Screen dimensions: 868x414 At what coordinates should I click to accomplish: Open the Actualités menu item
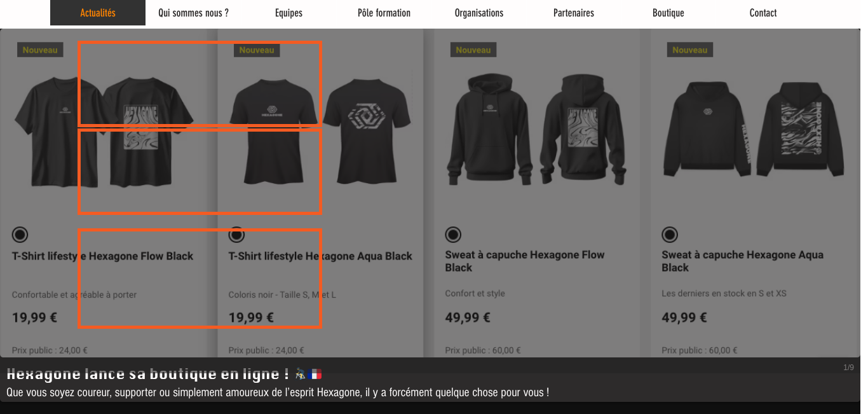pyautogui.click(x=98, y=13)
